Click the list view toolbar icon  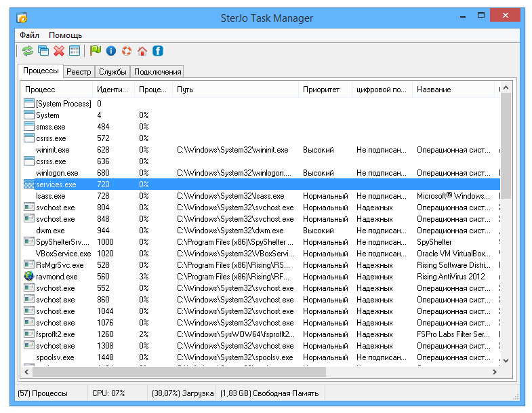tap(75, 51)
